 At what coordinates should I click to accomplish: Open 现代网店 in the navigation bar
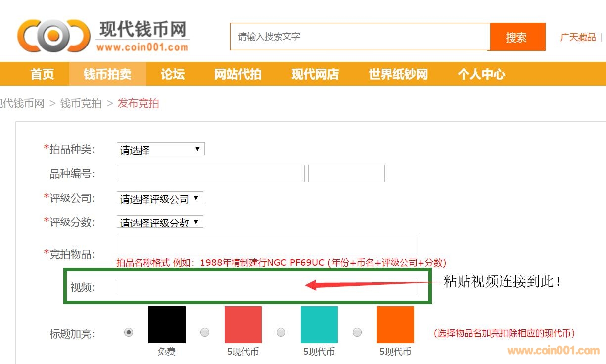[x=315, y=74]
